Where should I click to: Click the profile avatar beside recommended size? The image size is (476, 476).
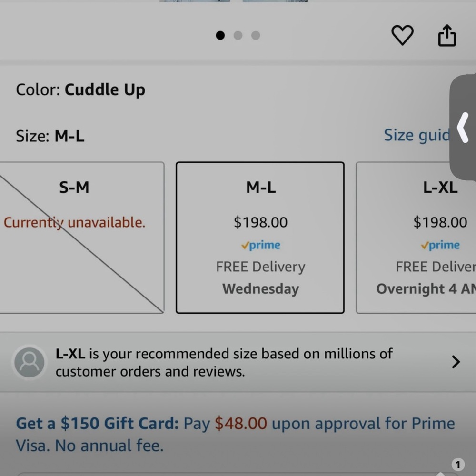29,362
